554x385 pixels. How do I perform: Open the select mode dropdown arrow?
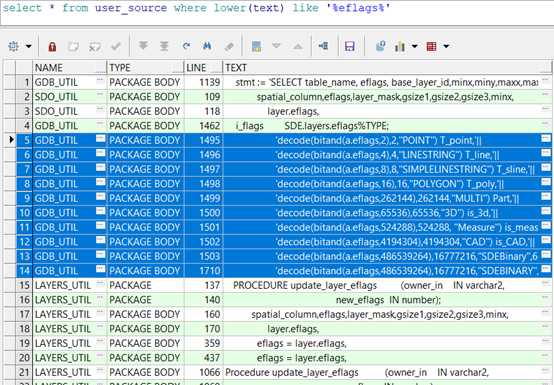(29, 46)
